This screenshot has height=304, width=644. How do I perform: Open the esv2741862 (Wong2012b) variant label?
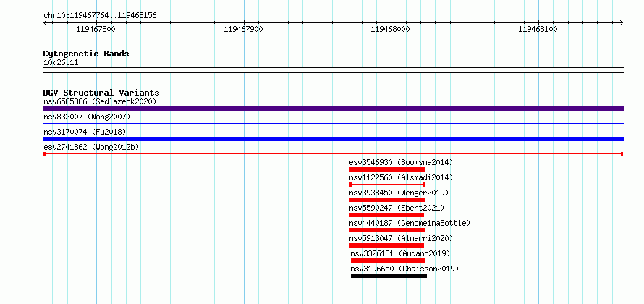91,147
